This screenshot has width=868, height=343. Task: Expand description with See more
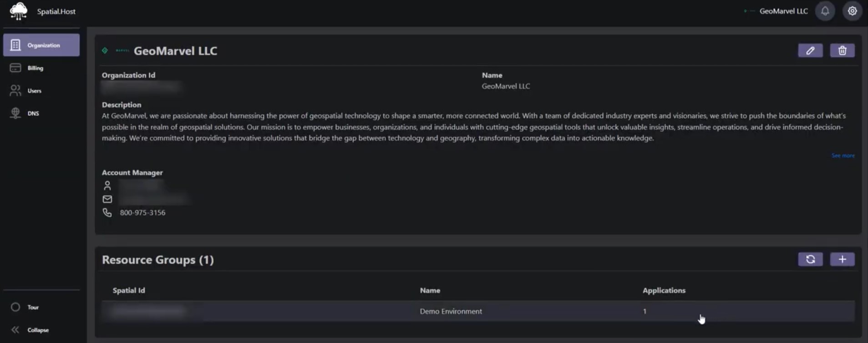pos(843,156)
